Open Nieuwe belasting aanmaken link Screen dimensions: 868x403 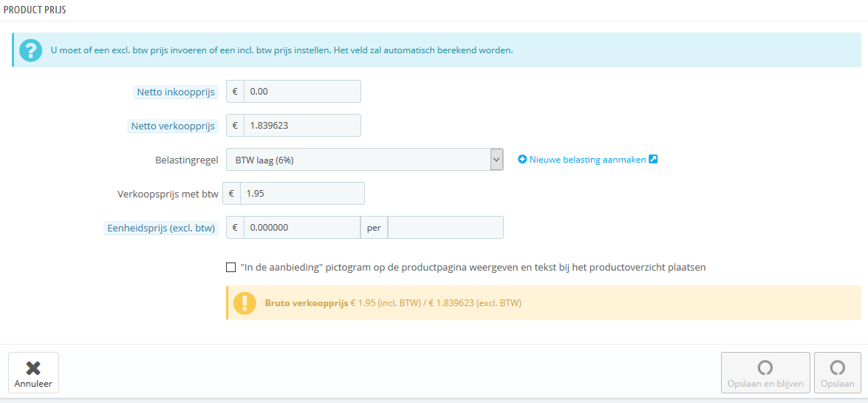(x=587, y=160)
